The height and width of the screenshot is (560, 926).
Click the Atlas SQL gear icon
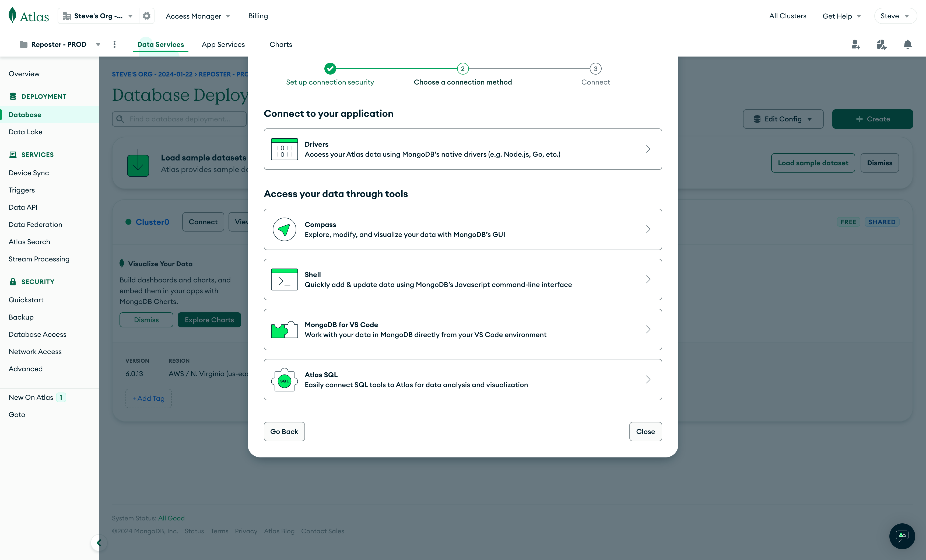coord(285,380)
